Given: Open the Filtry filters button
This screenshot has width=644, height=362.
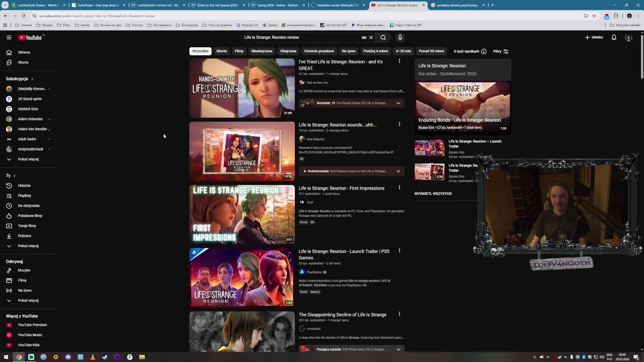Looking at the screenshot, I should coord(501,51).
